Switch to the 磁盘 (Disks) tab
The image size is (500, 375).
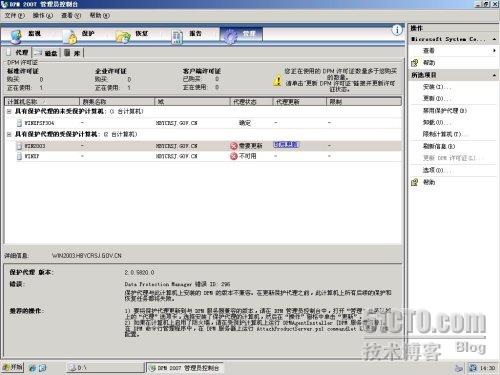(x=46, y=53)
